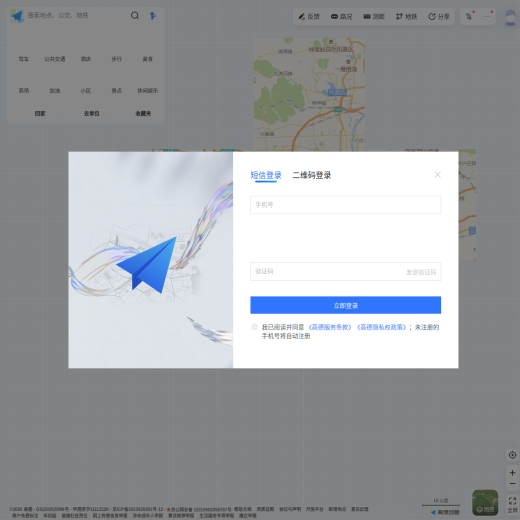Switch to 短信登录 SMS login tab
The height and width of the screenshot is (520, 520).
(266, 175)
